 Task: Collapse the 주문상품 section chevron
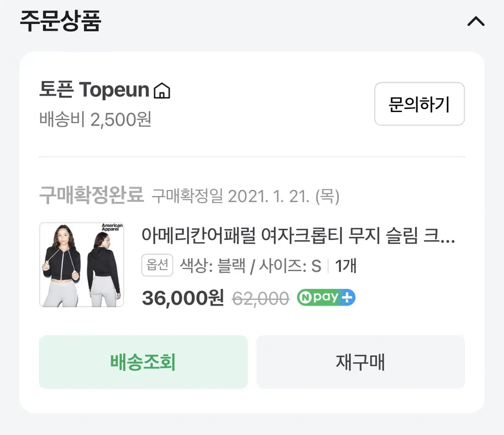(x=475, y=21)
